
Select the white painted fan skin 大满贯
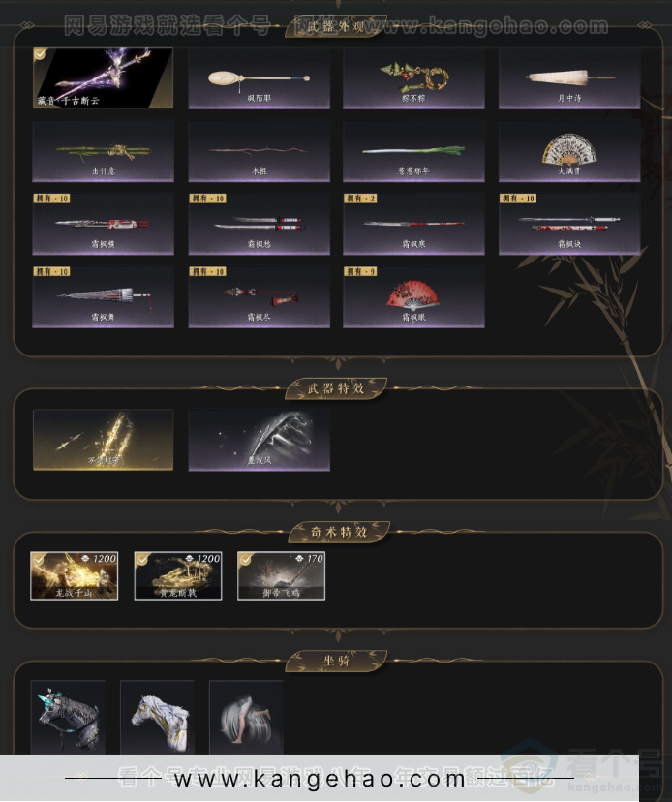(x=569, y=151)
